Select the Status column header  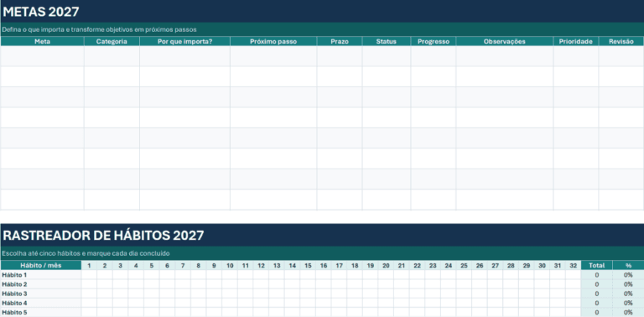click(x=386, y=41)
